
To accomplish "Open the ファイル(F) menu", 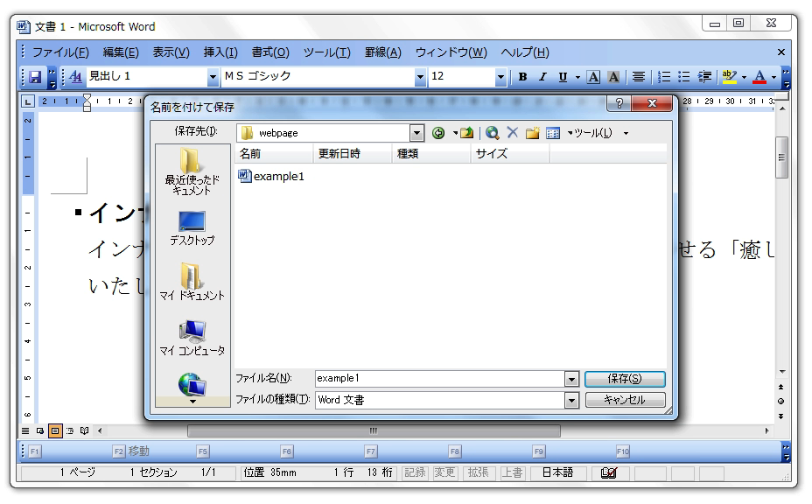I will click(x=60, y=52).
